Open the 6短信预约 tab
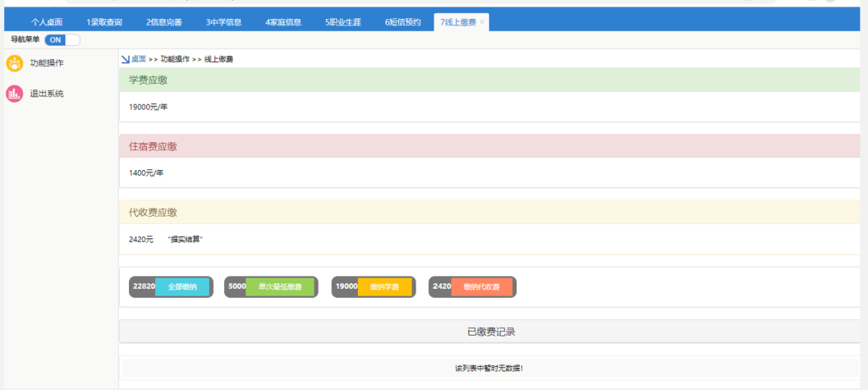This screenshot has height=390, width=868. click(x=402, y=22)
